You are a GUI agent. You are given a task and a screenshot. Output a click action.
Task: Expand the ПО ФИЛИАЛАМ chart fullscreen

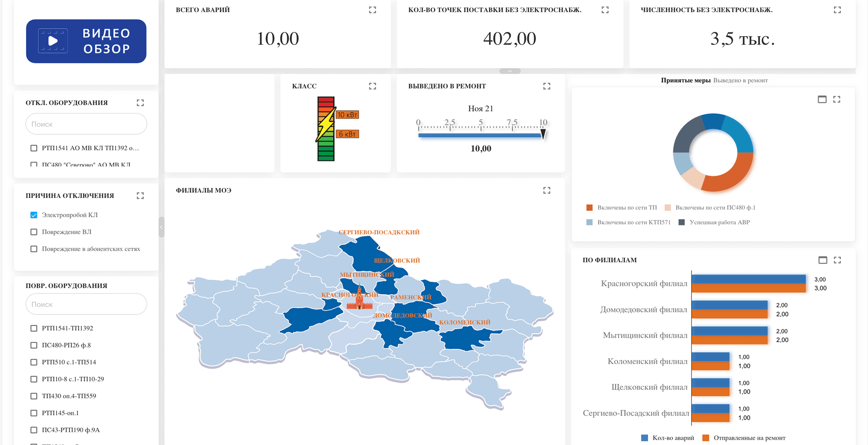tap(837, 260)
